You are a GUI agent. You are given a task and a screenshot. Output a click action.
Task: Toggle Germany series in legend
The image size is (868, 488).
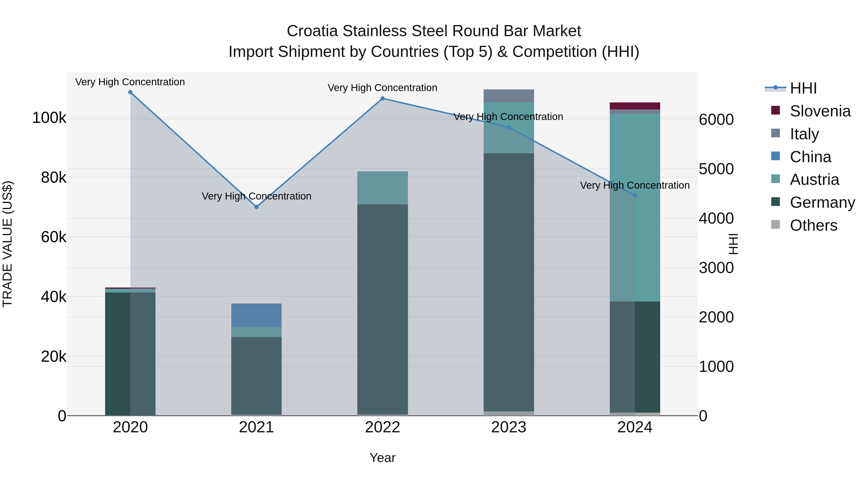click(813, 202)
